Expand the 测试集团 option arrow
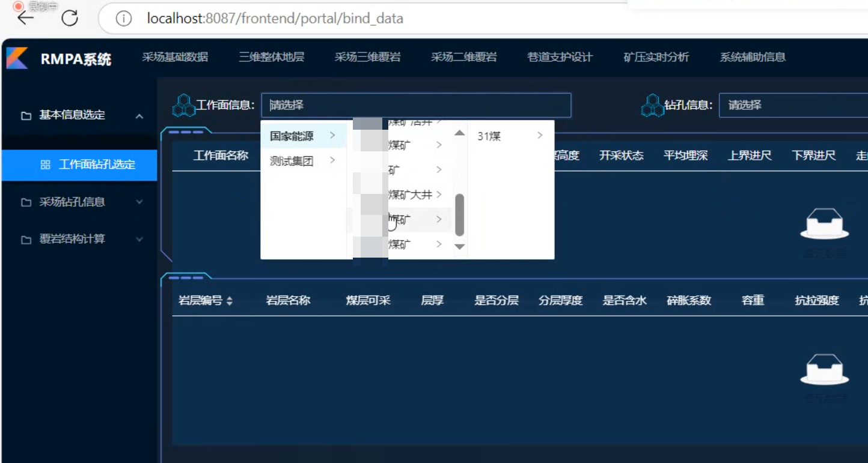Image resolution: width=868 pixels, height=463 pixels. (x=332, y=160)
